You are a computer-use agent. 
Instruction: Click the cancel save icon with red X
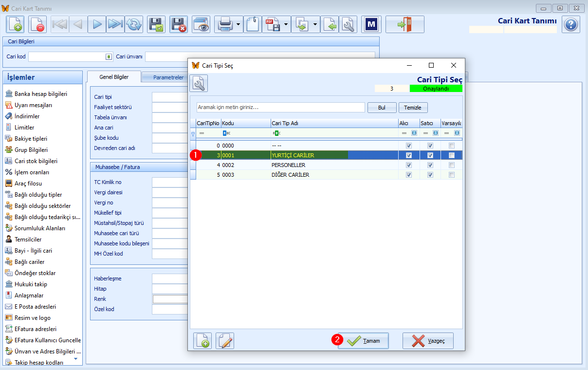pos(179,24)
